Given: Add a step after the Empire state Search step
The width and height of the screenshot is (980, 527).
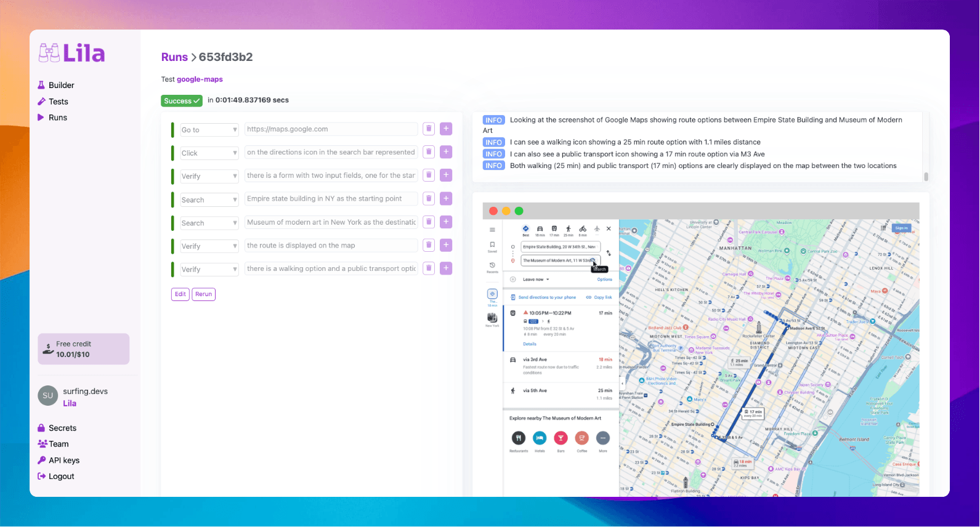Looking at the screenshot, I should (446, 198).
